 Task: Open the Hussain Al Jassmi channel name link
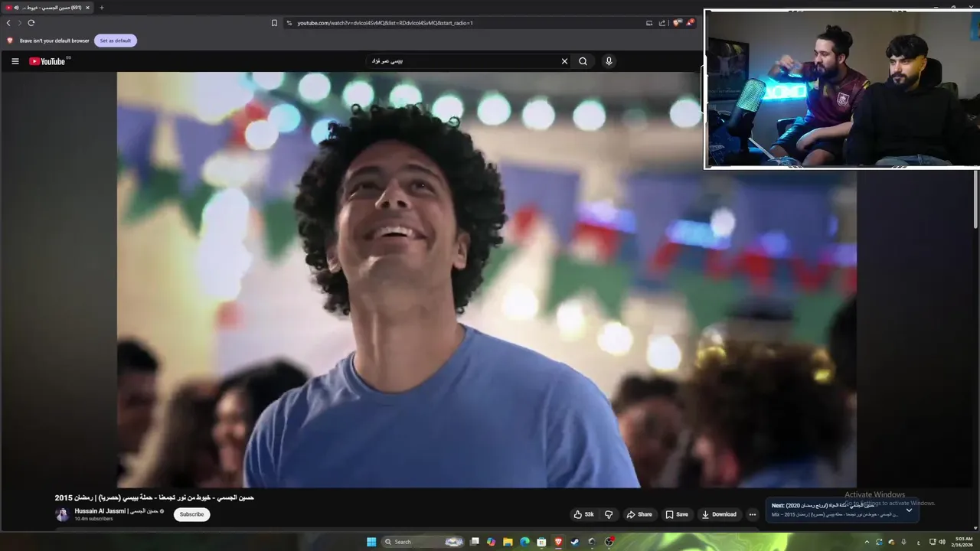[x=116, y=510]
